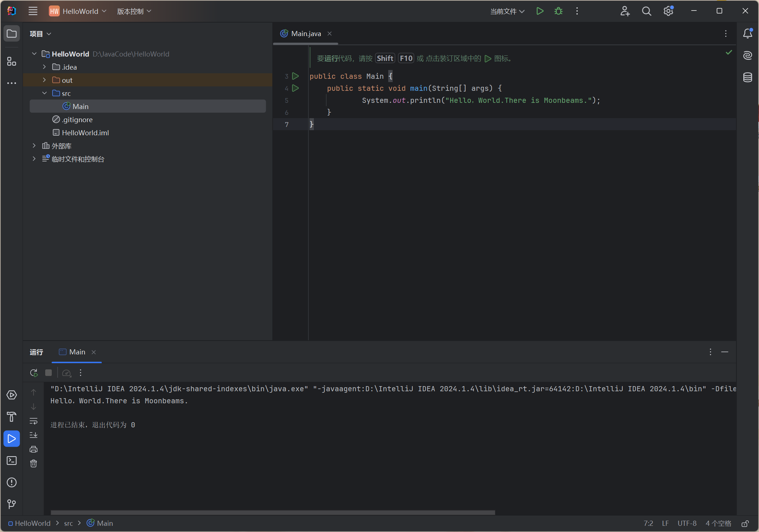Screen dimensions: 759x532
Task: Click Main breadcrumb in status bar
Action: click(100, 523)
